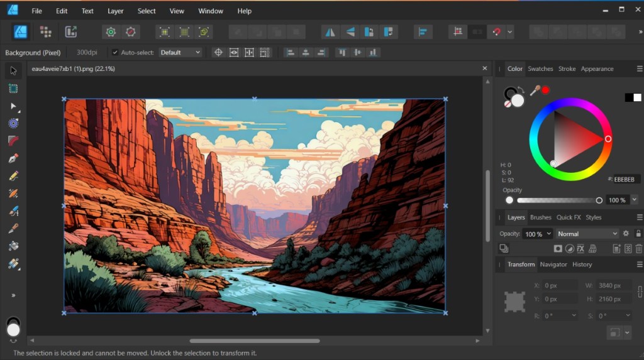
Task: Click the Alignment button in the toolbar
Action: coord(423,31)
